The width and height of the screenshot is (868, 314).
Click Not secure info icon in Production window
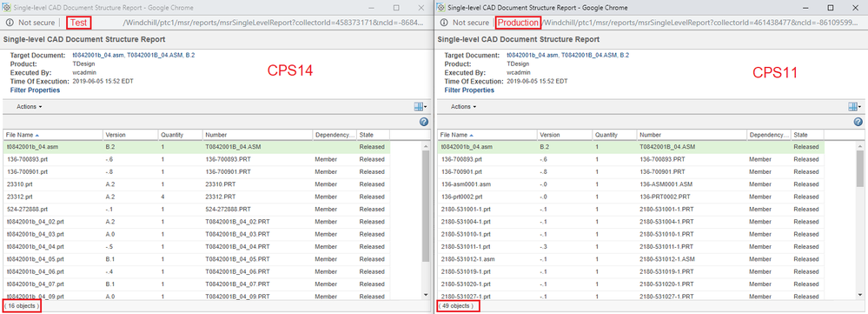tap(443, 23)
